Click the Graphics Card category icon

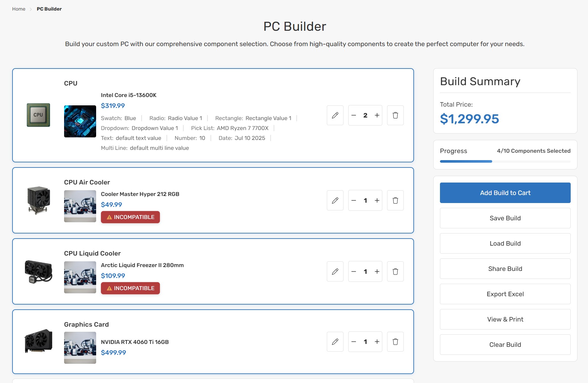click(38, 341)
